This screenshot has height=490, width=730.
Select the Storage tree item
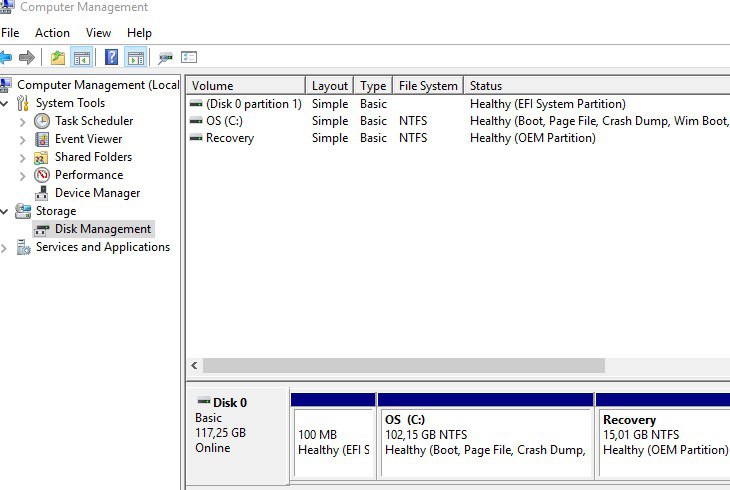coord(56,211)
